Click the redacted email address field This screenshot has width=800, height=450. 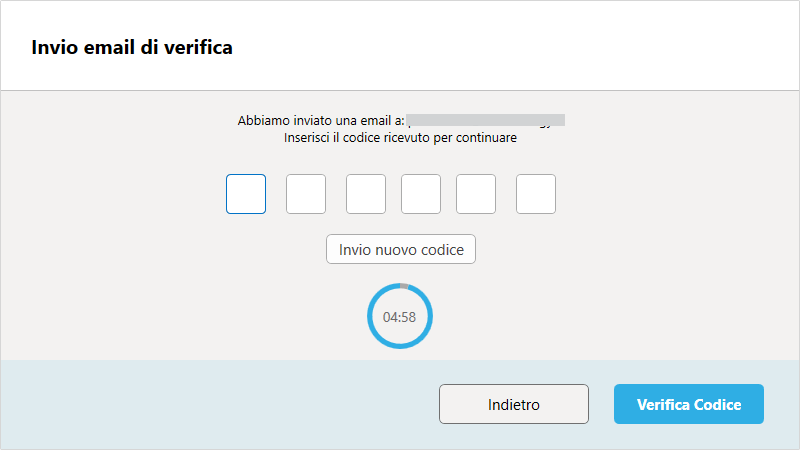point(486,120)
